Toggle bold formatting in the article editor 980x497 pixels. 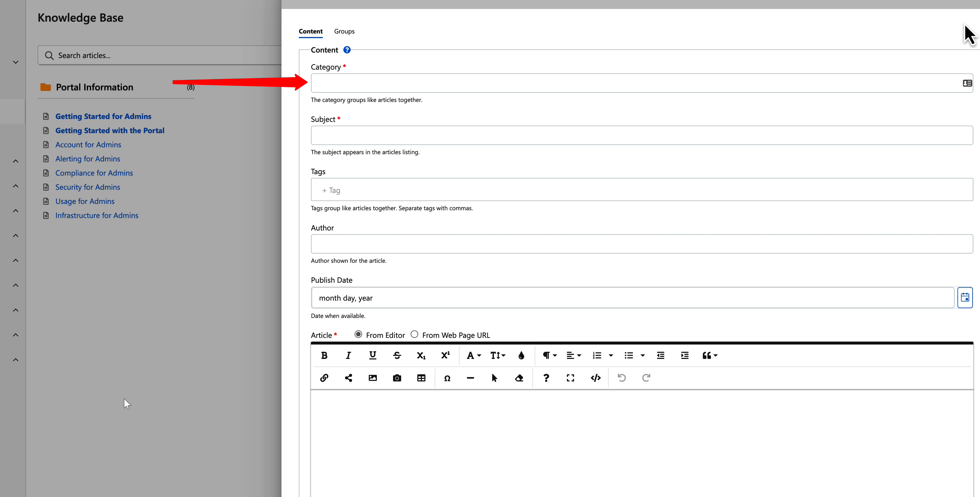pos(324,355)
